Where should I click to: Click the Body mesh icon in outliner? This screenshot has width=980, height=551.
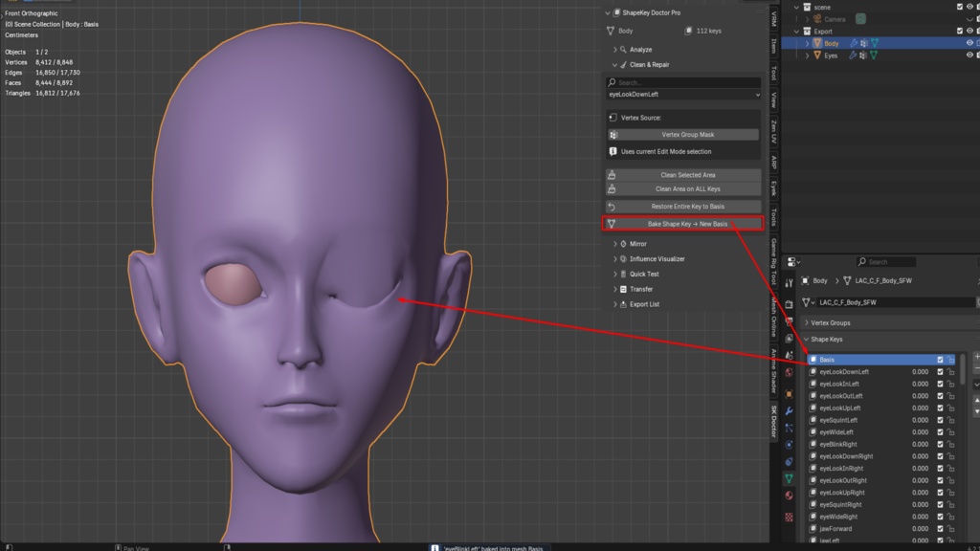[817, 43]
